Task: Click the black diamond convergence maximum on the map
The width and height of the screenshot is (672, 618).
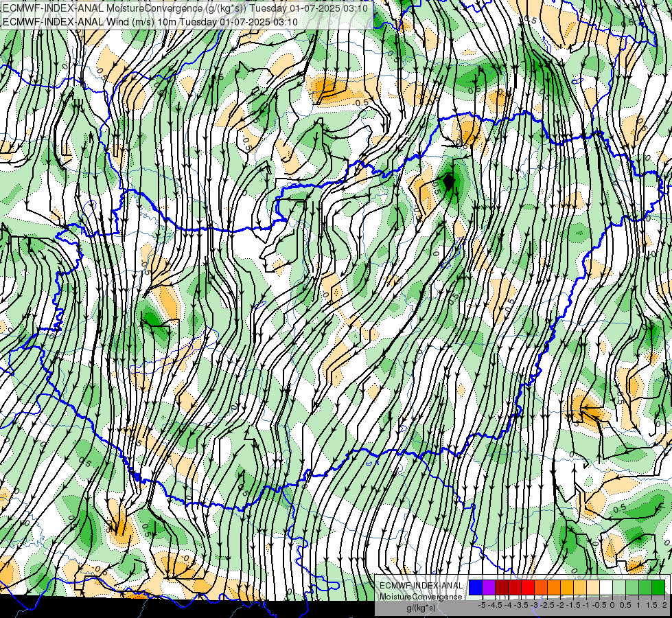Action: (448, 182)
